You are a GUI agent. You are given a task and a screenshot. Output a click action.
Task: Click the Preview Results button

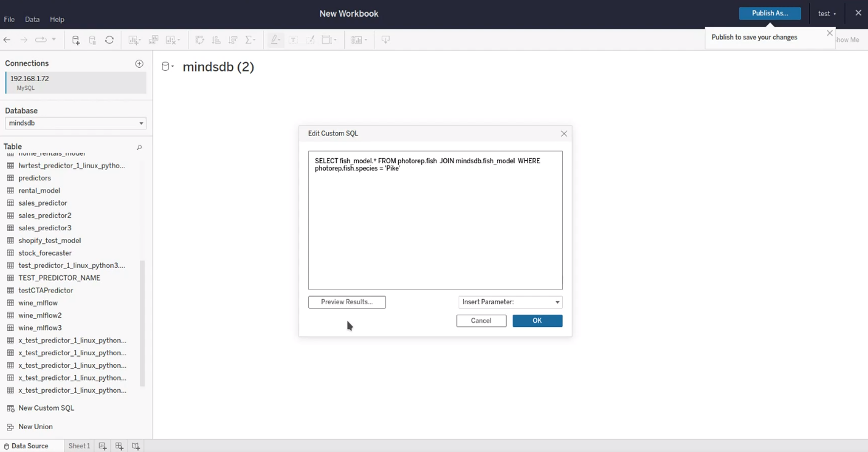pos(347,302)
